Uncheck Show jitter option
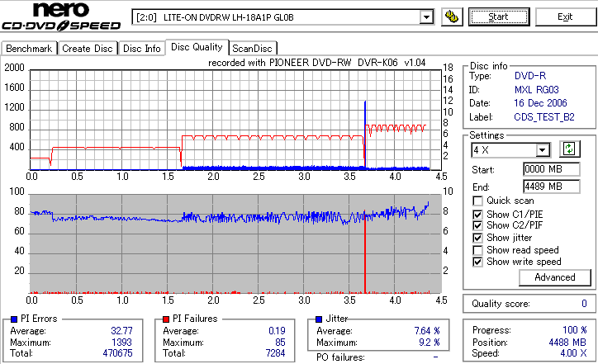 [477, 239]
